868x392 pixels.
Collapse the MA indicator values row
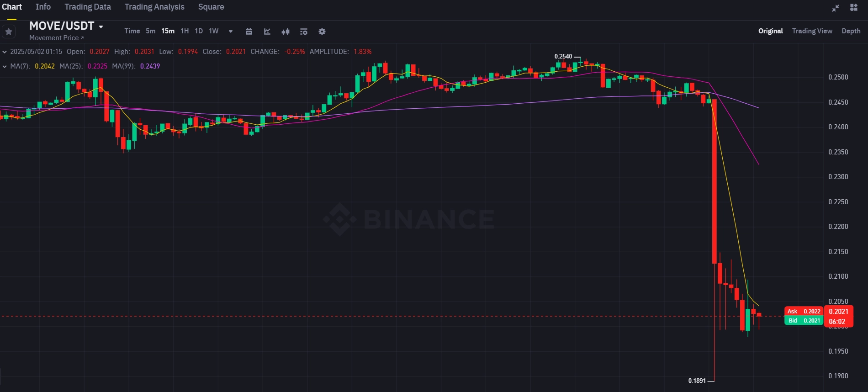(5, 66)
